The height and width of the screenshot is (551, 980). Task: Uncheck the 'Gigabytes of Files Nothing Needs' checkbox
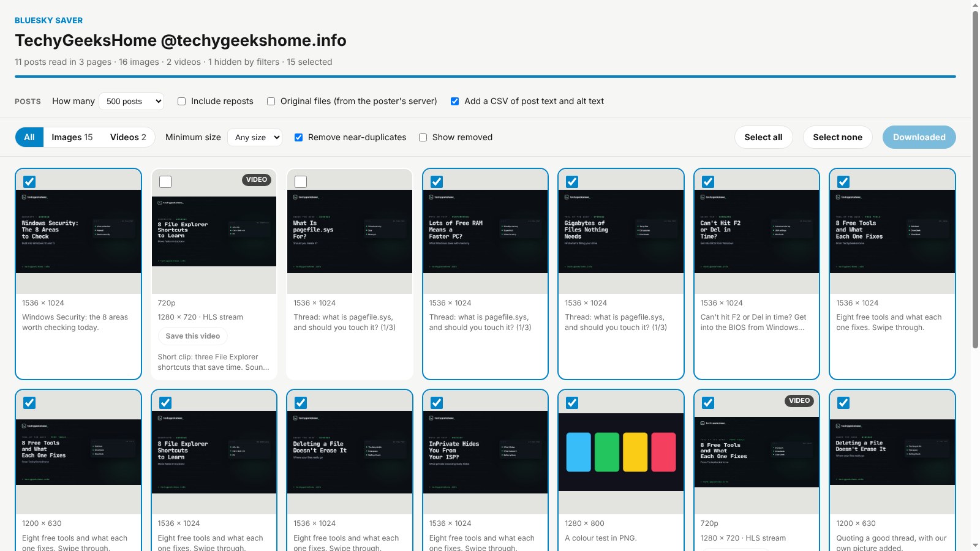pos(572,182)
